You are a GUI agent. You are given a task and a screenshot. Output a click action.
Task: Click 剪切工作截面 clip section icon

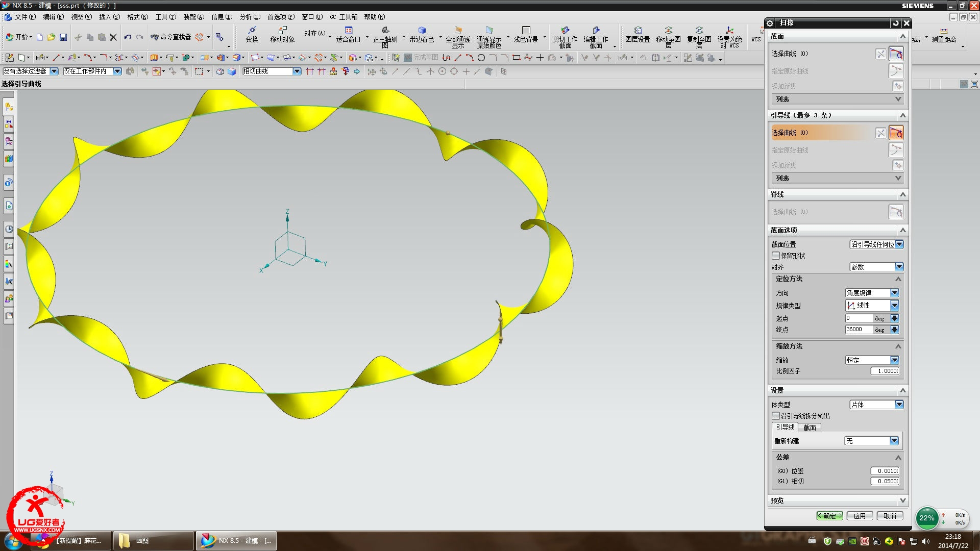(565, 37)
